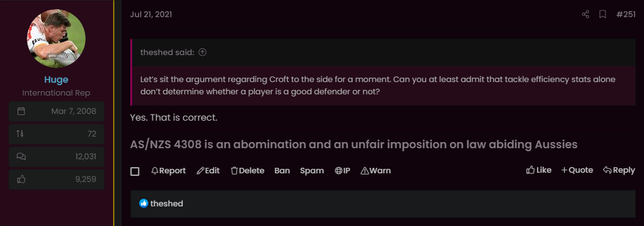Viewport: 644px width, 226px height.
Task: Click the share icon for post #251
Action: point(586,15)
